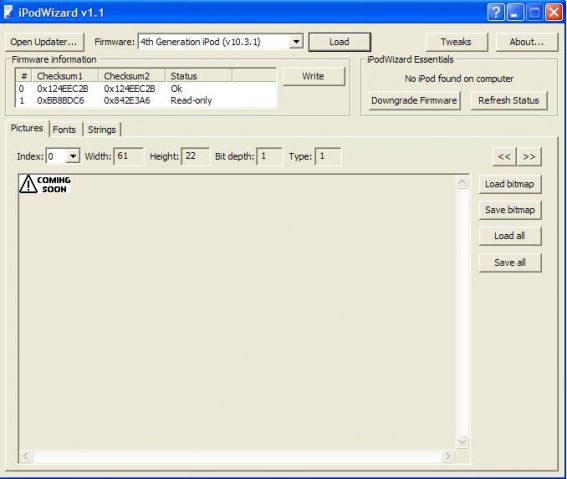The width and height of the screenshot is (567, 479).
Task: Select firmware row with 0x124EEC2B Checksum1
Action: pyautogui.click(x=146, y=89)
